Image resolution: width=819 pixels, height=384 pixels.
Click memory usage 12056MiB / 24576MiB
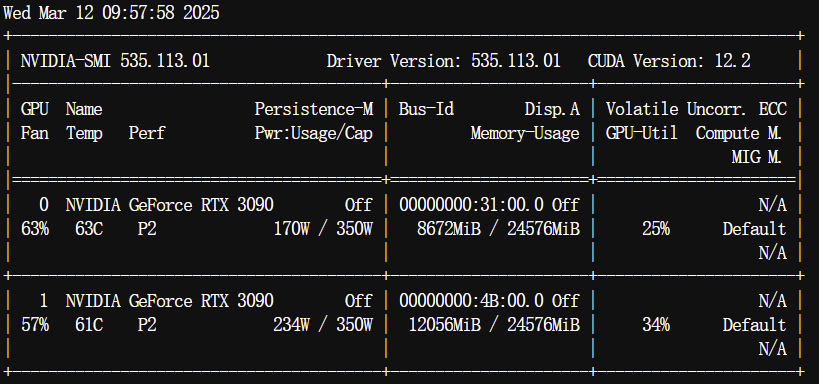[494, 325]
